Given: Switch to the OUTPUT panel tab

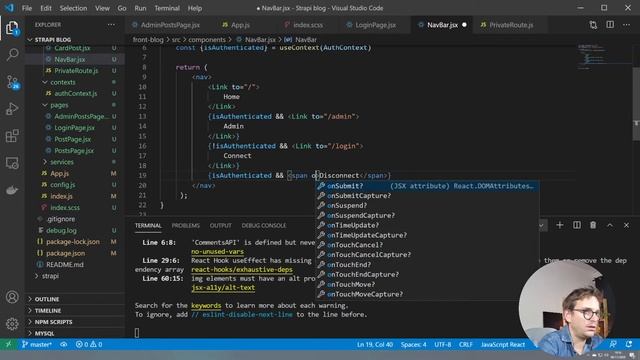Looking at the screenshot, I should [x=220, y=226].
